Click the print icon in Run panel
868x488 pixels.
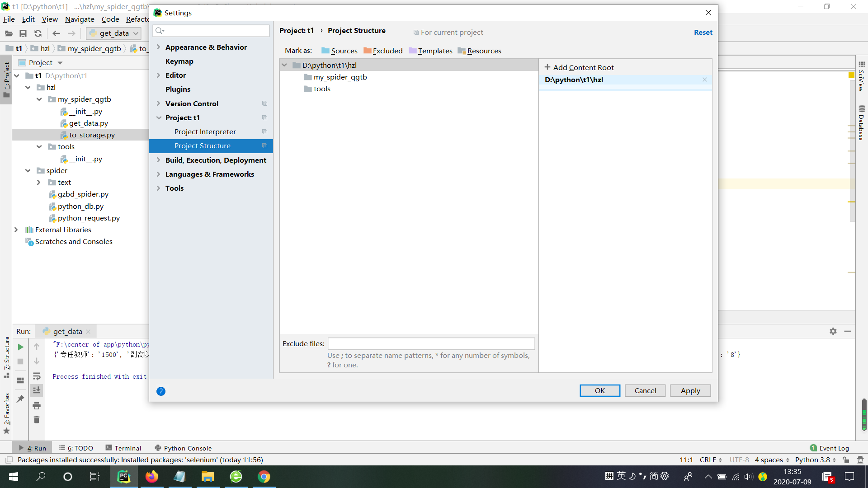point(37,405)
